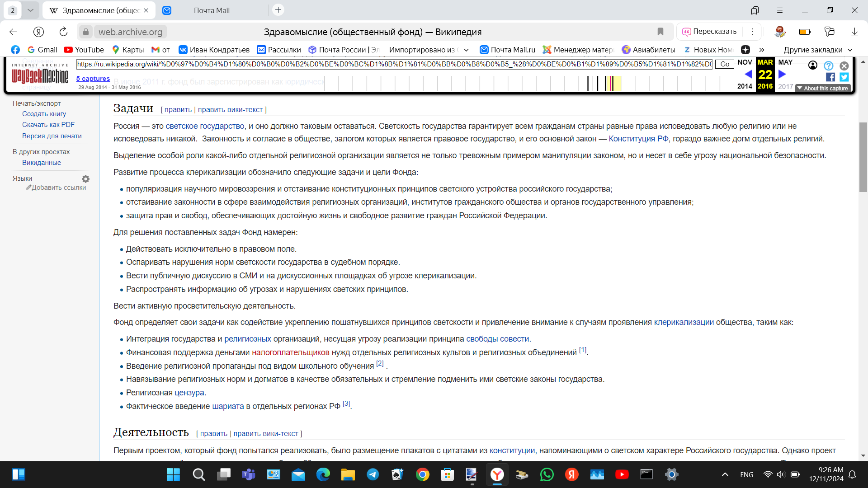Open File Explorer from the taskbar

click(x=348, y=474)
